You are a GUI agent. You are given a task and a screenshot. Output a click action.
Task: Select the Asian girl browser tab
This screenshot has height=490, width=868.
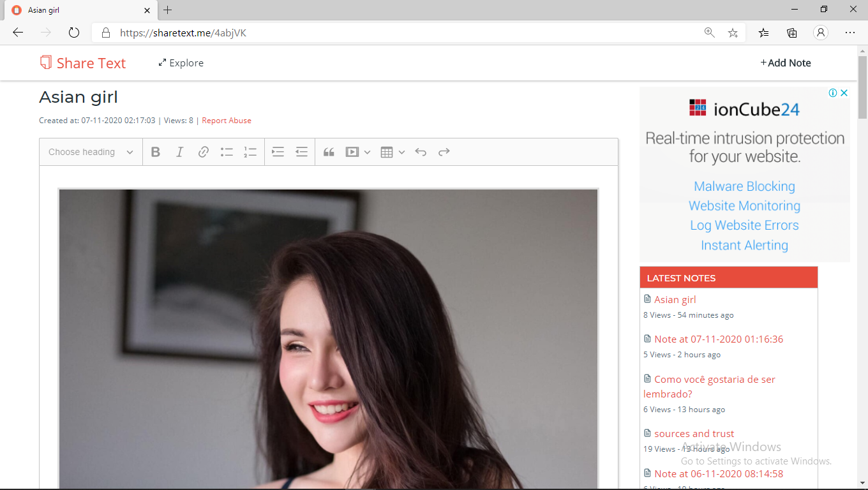(77, 10)
